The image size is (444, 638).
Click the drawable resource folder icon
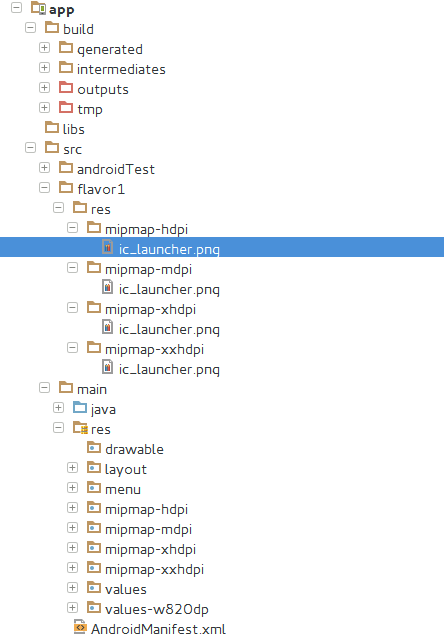(94, 447)
